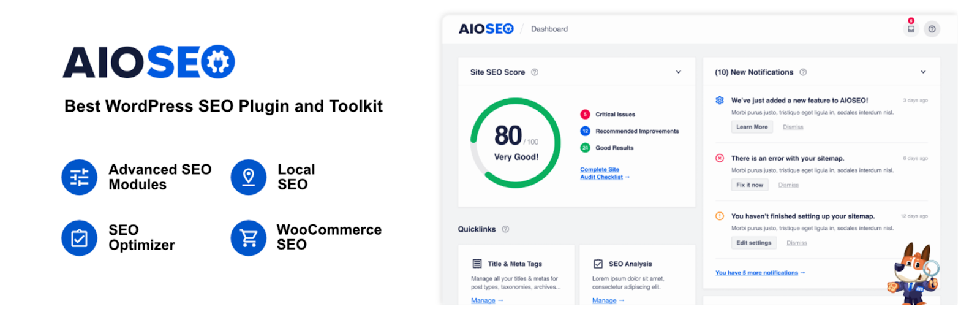Click 'You haven't finished setting up' title
This screenshot has width=980, height=320.
click(802, 216)
